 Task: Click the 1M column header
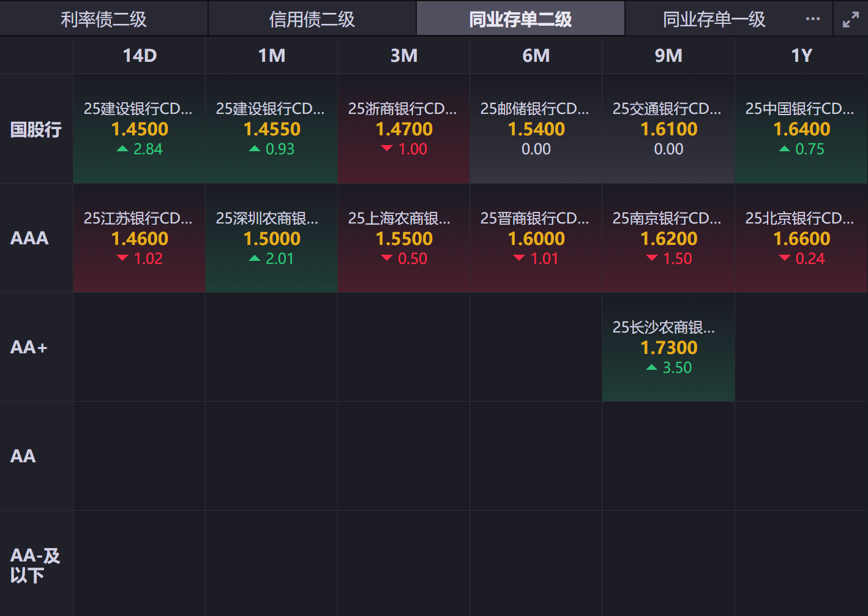272,56
